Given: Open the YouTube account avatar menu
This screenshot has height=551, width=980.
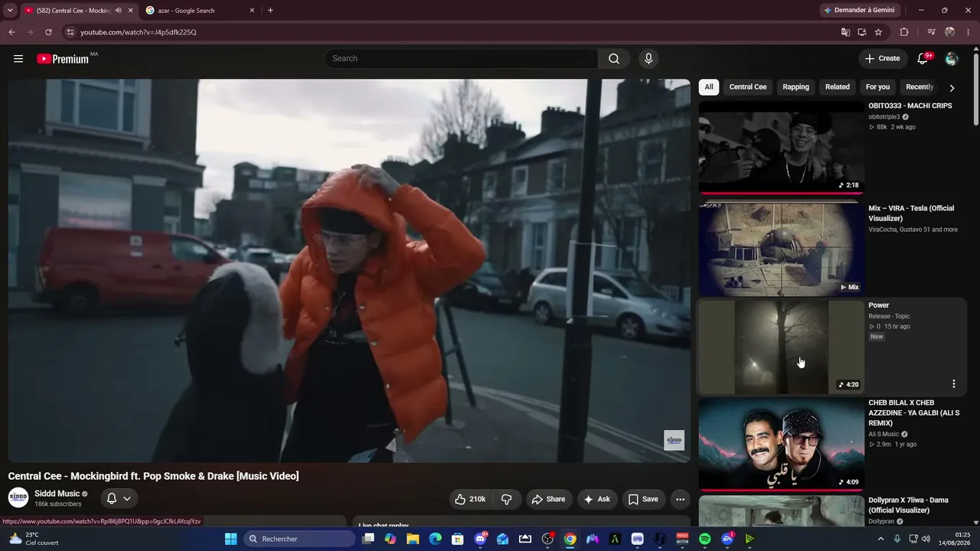Looking at the screenshot, I should tap(952, 59).
